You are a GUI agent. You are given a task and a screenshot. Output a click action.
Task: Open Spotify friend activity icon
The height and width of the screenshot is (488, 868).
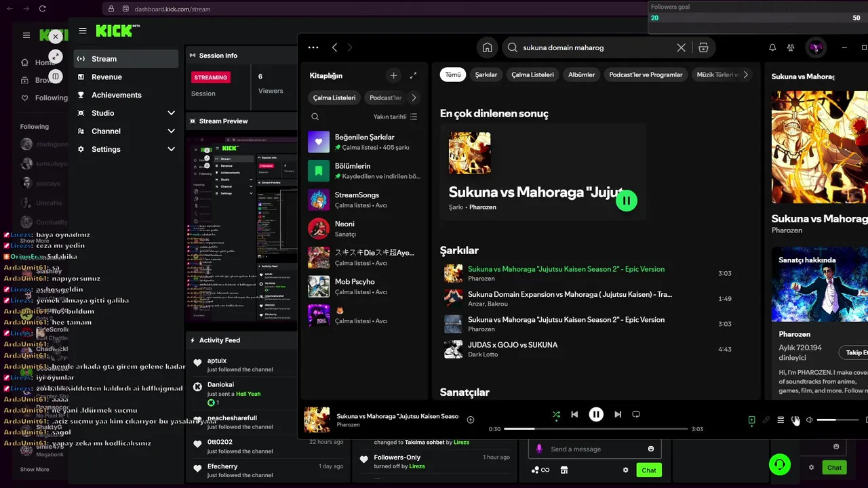point(791,47)
